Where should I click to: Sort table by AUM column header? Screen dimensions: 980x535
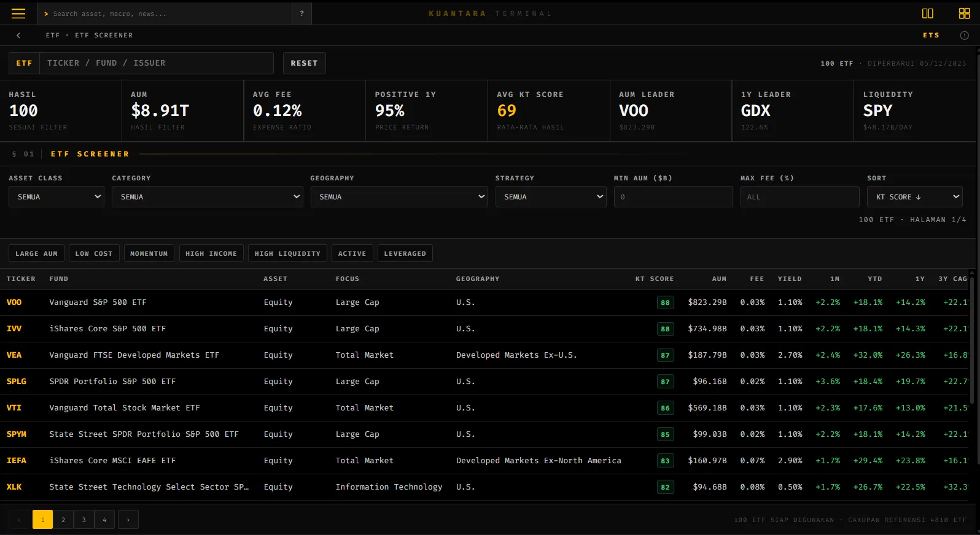point(719,279)
